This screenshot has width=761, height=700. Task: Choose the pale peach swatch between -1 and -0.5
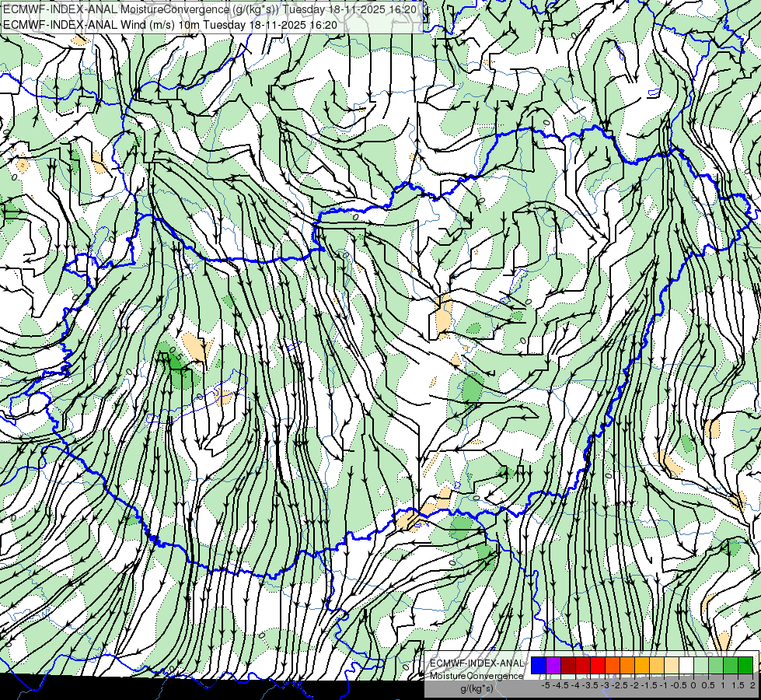[x=672, y=666]
